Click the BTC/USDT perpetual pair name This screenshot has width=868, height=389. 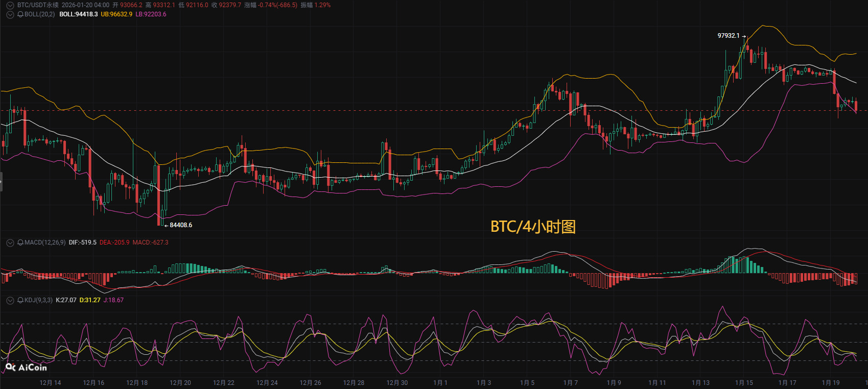[38, 5]
